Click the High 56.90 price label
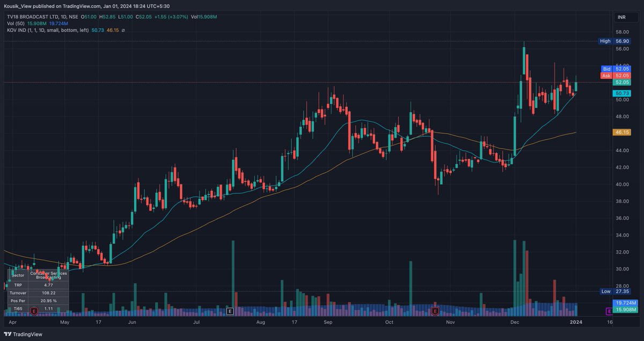This screenshot has height=341, width=644. click(614, 41)
